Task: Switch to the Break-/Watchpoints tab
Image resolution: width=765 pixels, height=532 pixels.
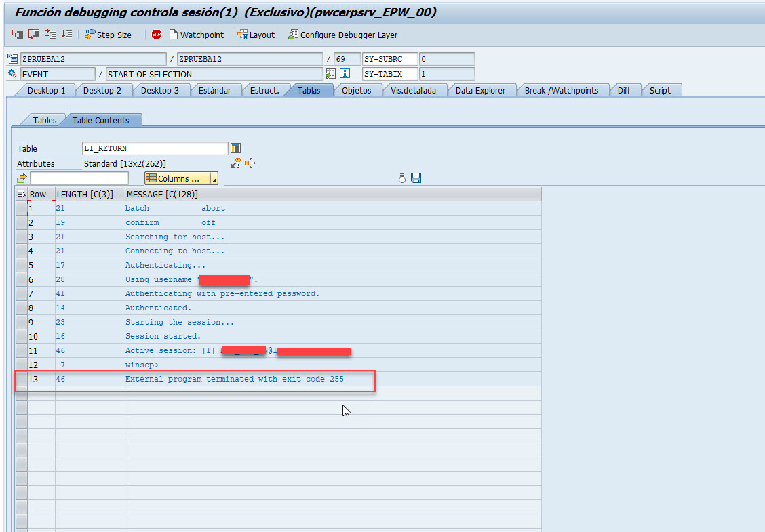Action: tap(561, 90)
